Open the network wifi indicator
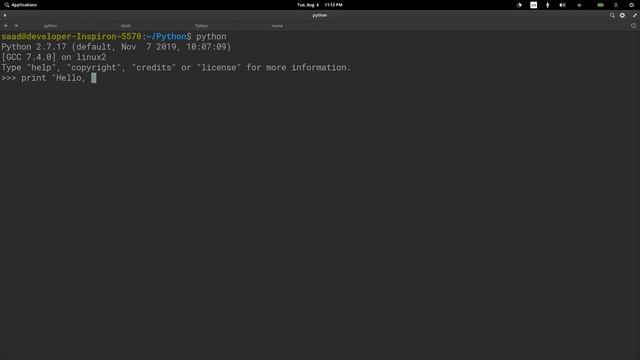This screenshot has width=640, height=360. pyautogui.click(x=579, y=5)
